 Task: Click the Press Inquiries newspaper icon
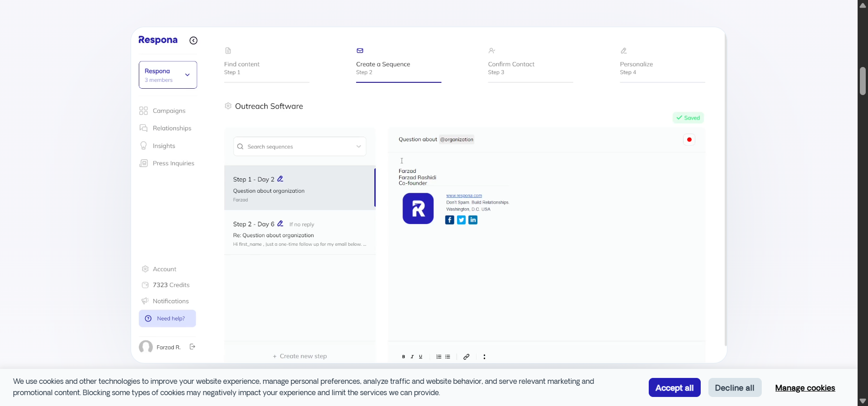point(143,163)
